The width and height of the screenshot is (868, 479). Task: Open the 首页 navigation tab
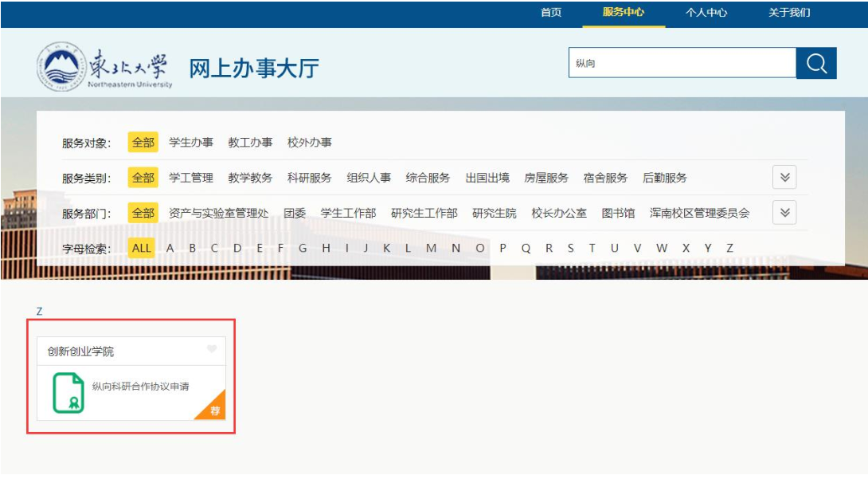(551, 13)
